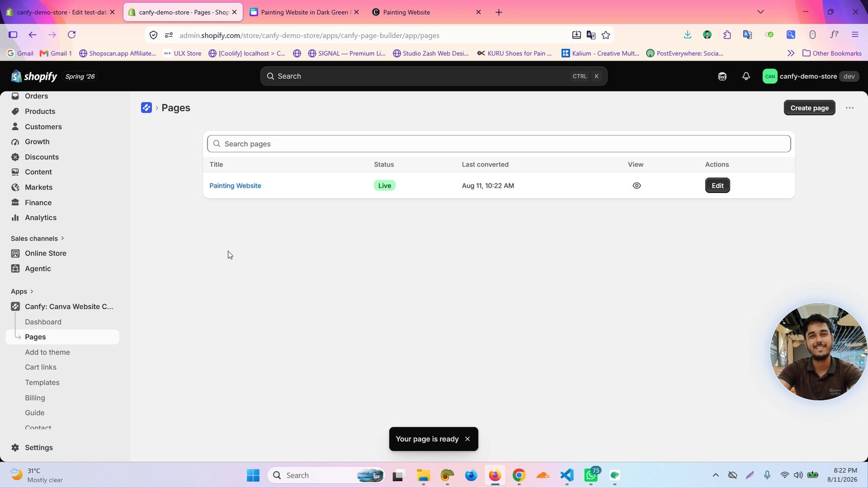868x488 pixels.
Task: Open the Sidekick assistant icon in top bar
Action: [722, 76]
